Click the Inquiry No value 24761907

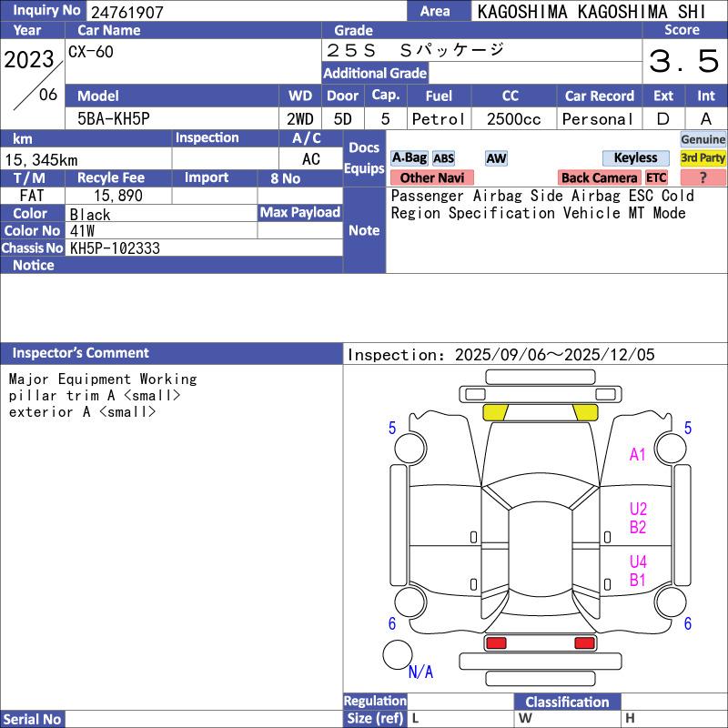point(126,12)
